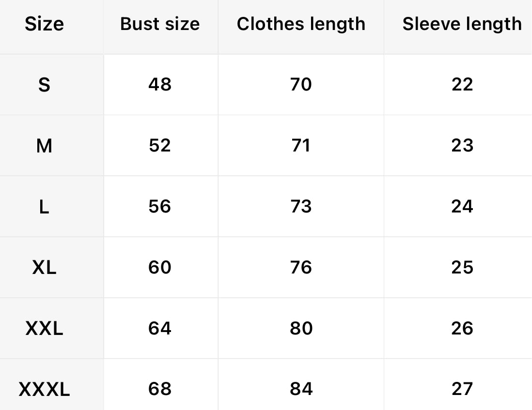Viewport: 532px width, 410px height.
Task: Select the M size row label
Action: [44, 146]
